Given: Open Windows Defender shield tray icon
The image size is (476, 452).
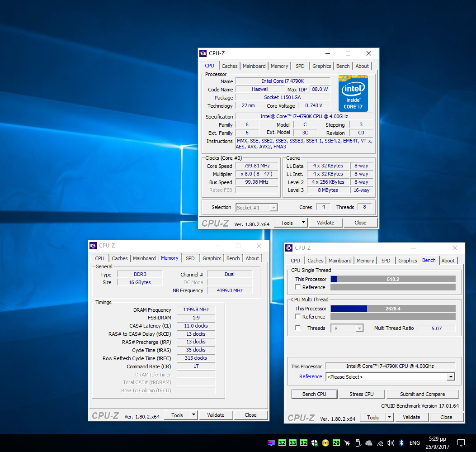Looking at the screenshot, I should tap(315, 443).
